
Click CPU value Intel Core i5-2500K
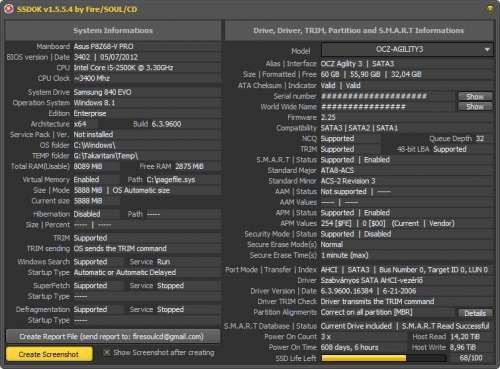[123, 68]
